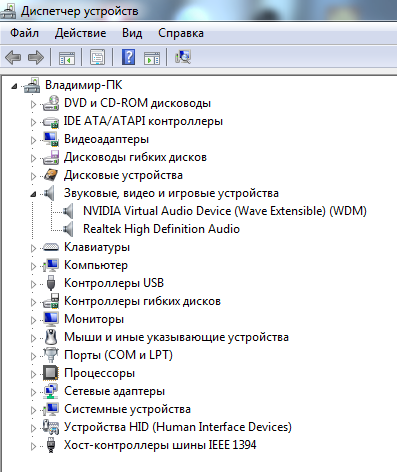Click the Клавиатуры keyboard icon
The height and width of the screenshot is (472, 397).
[x=51, y=247]
